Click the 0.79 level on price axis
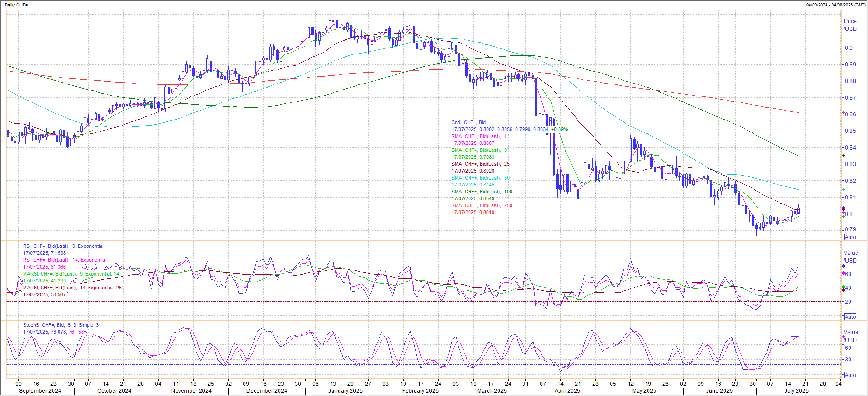 [850, 229]
